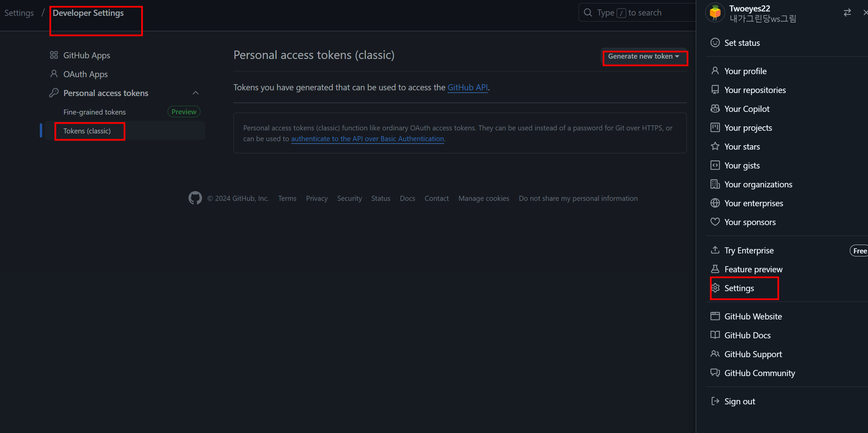Click the Your profile person icon

pos(715,71)
